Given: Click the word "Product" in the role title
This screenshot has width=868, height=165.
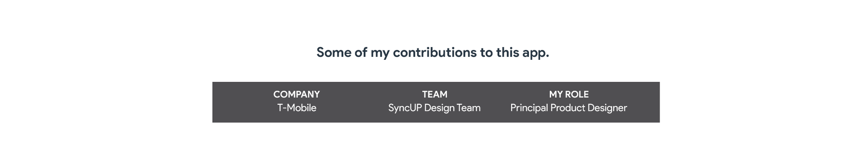Looking at the screenshot, I should [x=568, y=108].
